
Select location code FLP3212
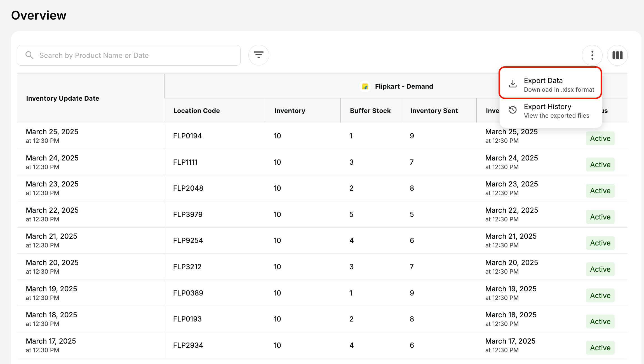[x=187, y=267]
